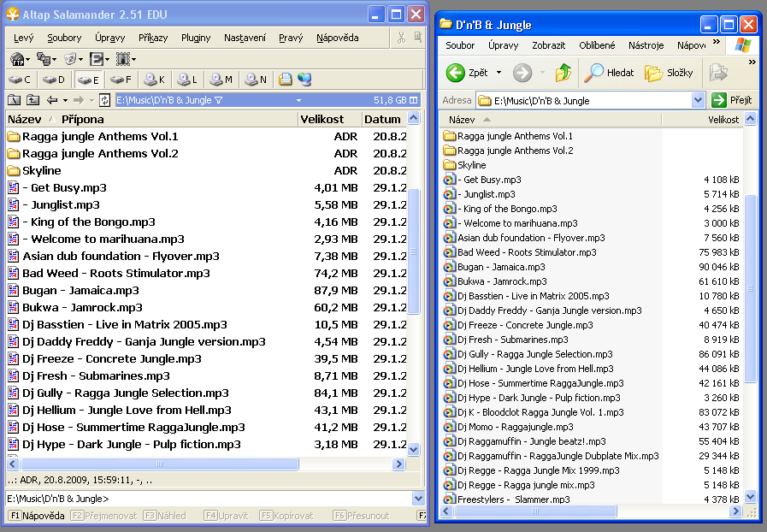Screen dimensions: 767x532
Task: Sort Salamander list by Datum column
Action: 383,120
